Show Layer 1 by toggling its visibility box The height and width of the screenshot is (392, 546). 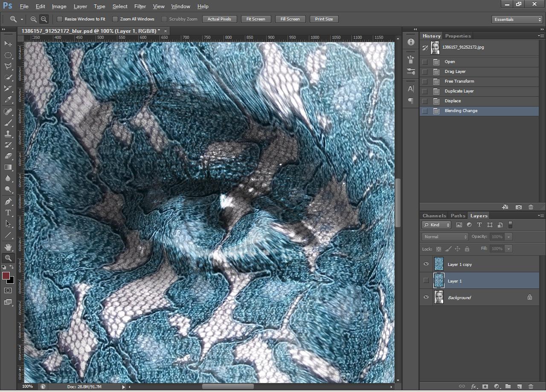click(x=426, y=281)
